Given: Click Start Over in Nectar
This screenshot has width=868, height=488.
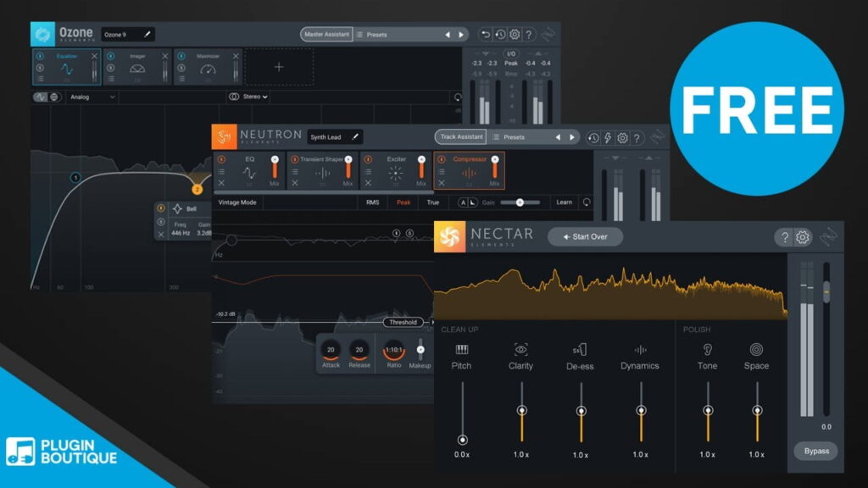Looking at the screenshot, I should pyautogui.click(x=585, y=237).
